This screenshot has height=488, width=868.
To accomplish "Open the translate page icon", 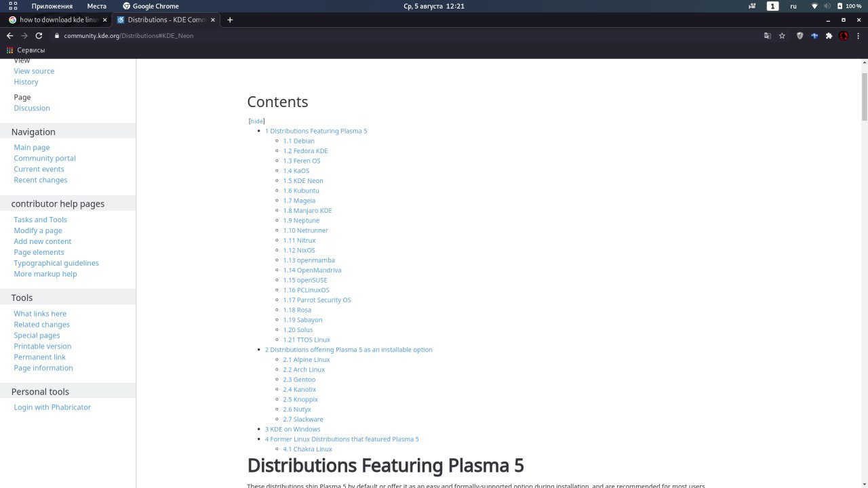I will click(x=768, y=36).
